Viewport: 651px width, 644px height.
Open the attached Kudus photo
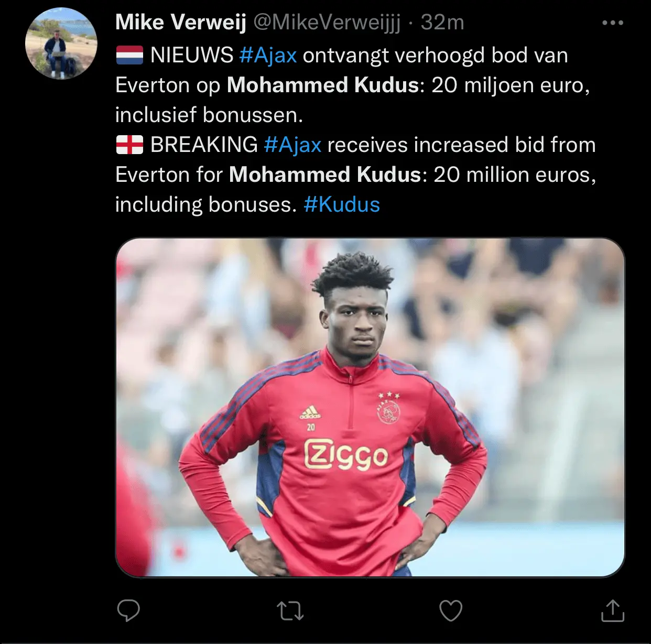tap(370, 407)
